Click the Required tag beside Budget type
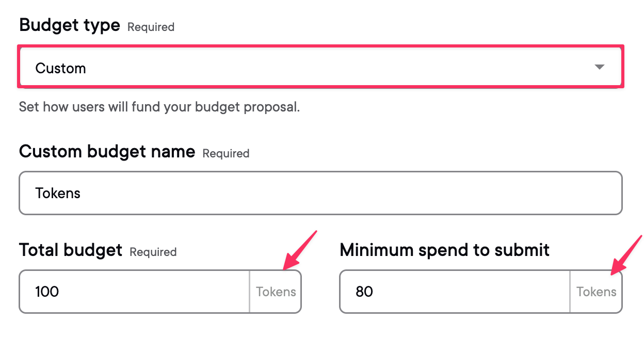 [151, 27]
